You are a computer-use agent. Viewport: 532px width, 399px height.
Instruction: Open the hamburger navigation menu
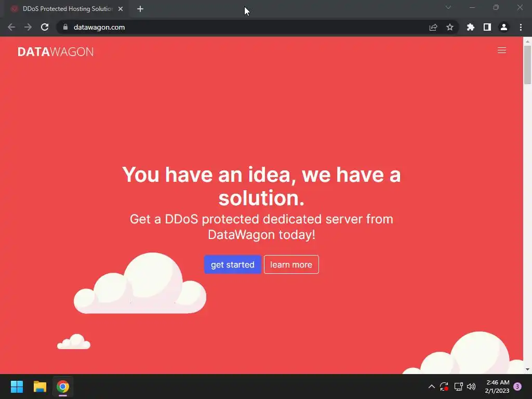[x=501, y=50]
